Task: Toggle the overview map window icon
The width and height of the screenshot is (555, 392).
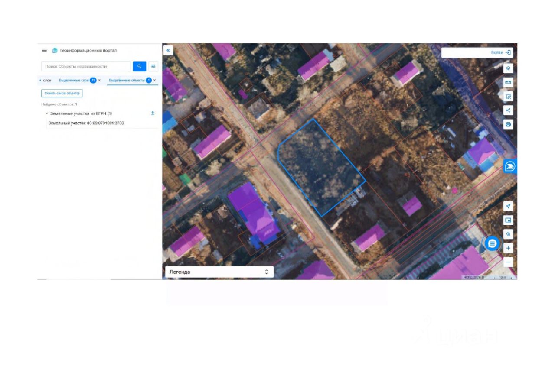Action: click(x=508, y=220)
